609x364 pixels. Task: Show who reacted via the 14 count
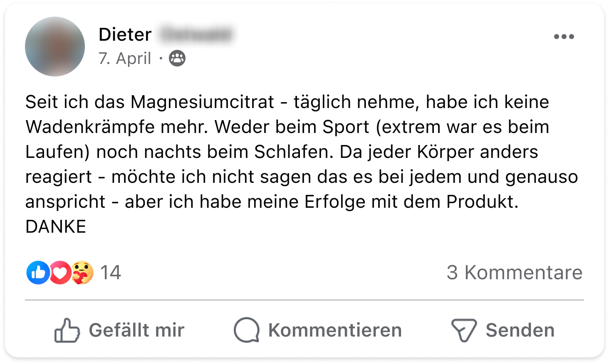pos(110,273)
